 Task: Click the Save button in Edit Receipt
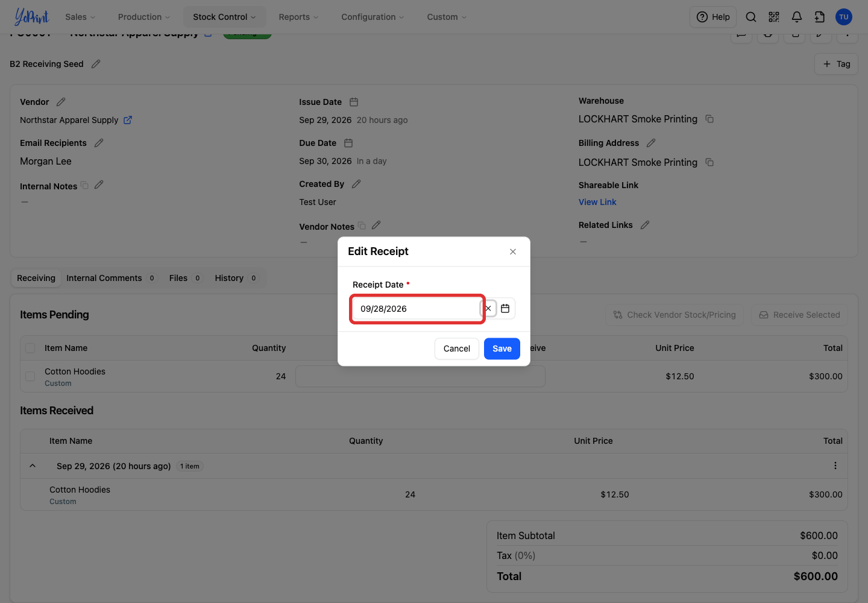(502, 349)
